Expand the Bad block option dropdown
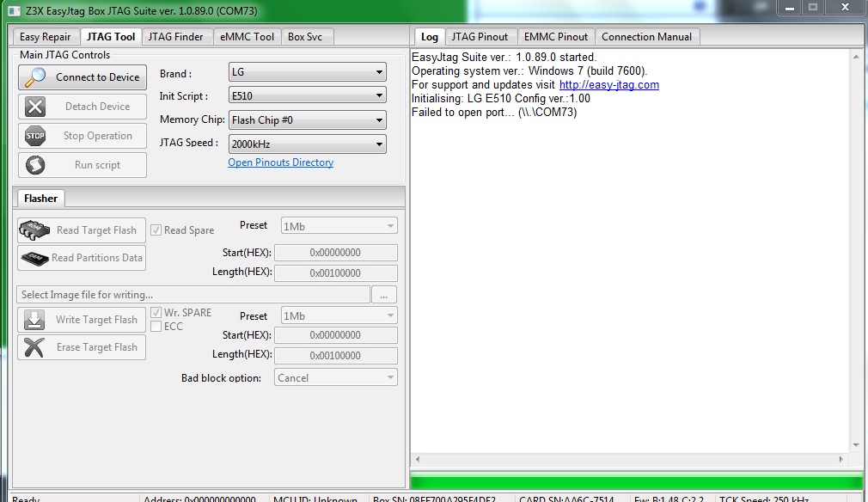The width and height of the screenshot is (868, 502). [336, 377]
